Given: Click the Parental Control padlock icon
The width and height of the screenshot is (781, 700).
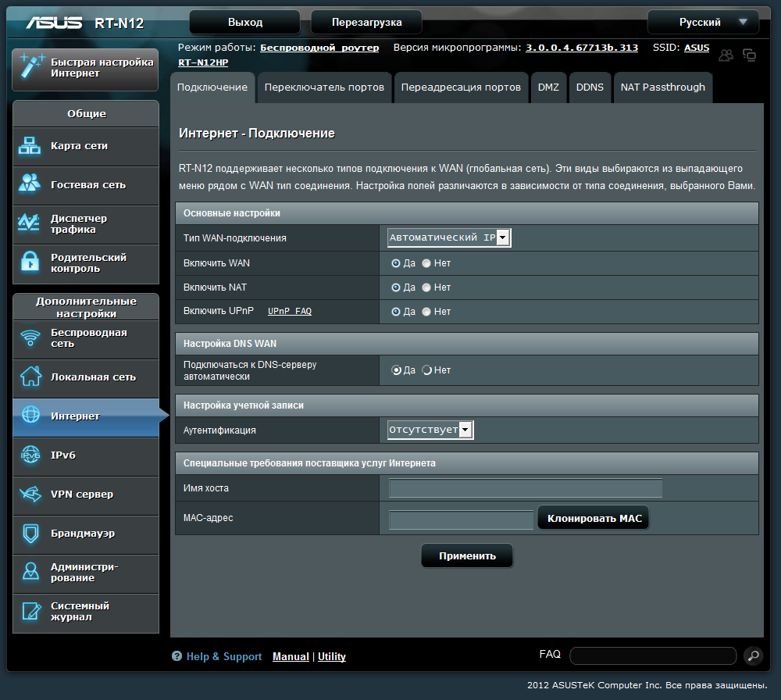Looking at the screenshot, I should coord(30,261).
